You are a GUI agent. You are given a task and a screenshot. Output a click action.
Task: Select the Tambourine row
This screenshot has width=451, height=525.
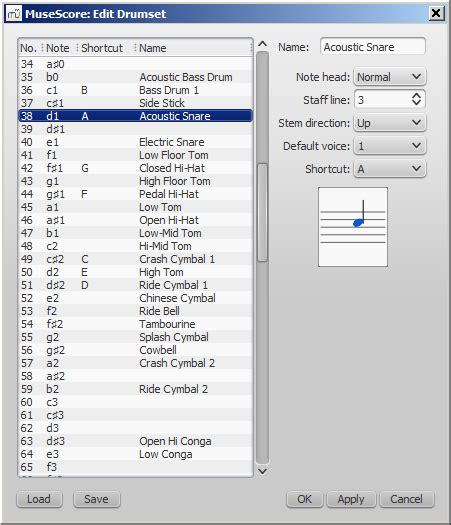coord(136,324)
